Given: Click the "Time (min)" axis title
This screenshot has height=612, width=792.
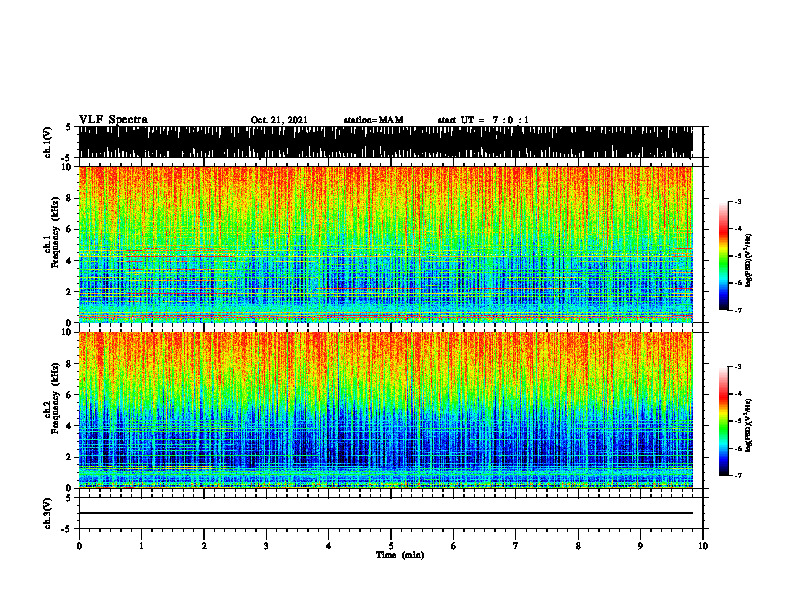Looking at the screenshot, I should pyautogui.click(x=400, y=555).
